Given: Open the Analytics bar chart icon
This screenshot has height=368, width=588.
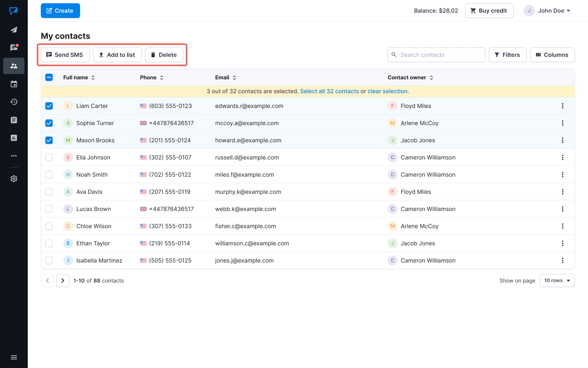Looking at the screenshot, I should (14, 138).
